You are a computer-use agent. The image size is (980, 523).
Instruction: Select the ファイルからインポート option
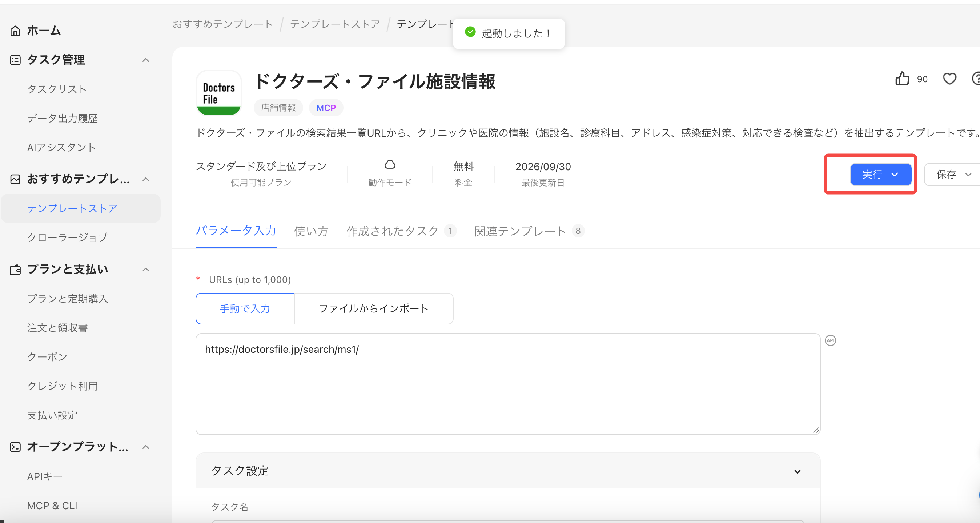(374, 308)
